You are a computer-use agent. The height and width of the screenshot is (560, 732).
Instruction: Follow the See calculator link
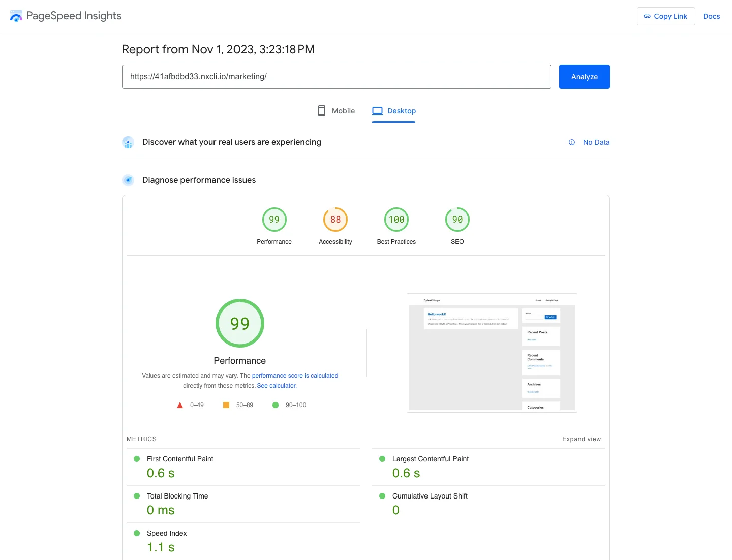(x=276, y=385)
